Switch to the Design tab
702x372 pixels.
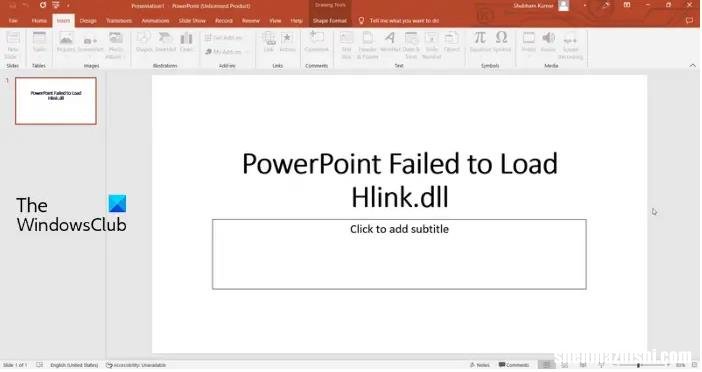(x=88, y=21)
